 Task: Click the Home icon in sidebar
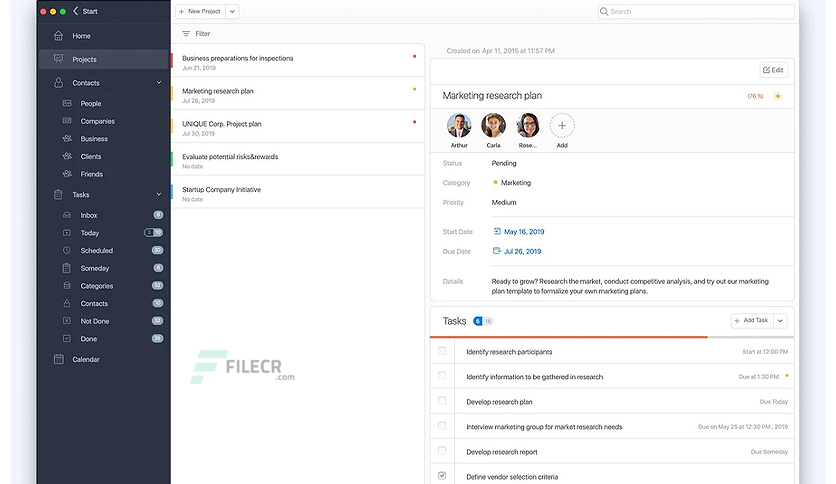[x=59, y=36]
